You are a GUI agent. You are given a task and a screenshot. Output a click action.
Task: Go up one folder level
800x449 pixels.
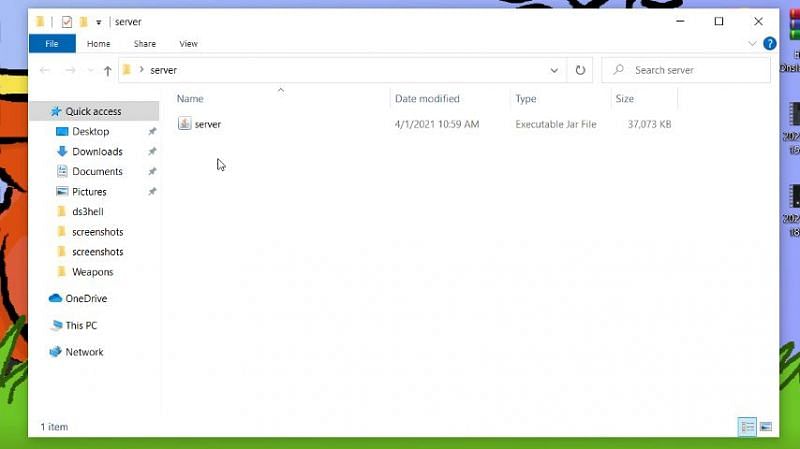[107, 70]
